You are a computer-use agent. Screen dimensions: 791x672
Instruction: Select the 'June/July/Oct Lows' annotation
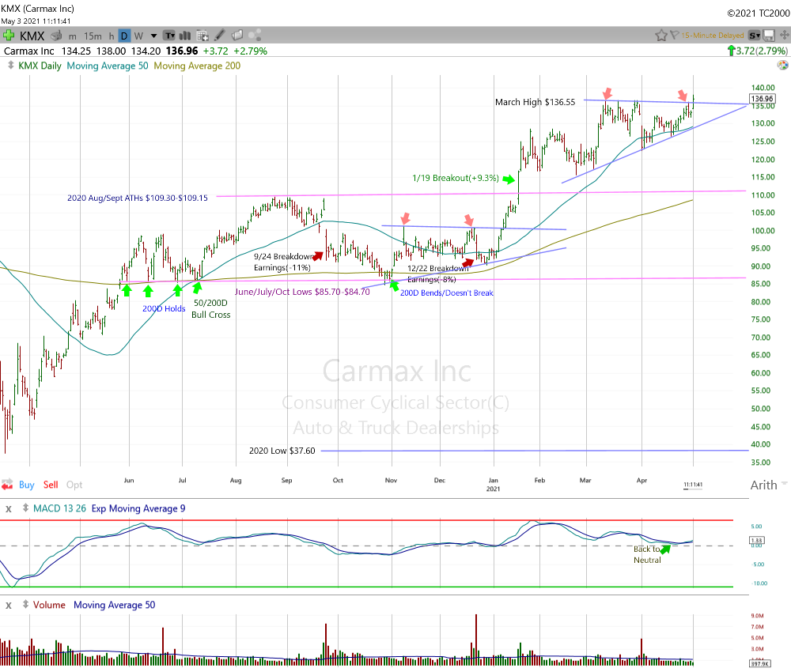302,292
